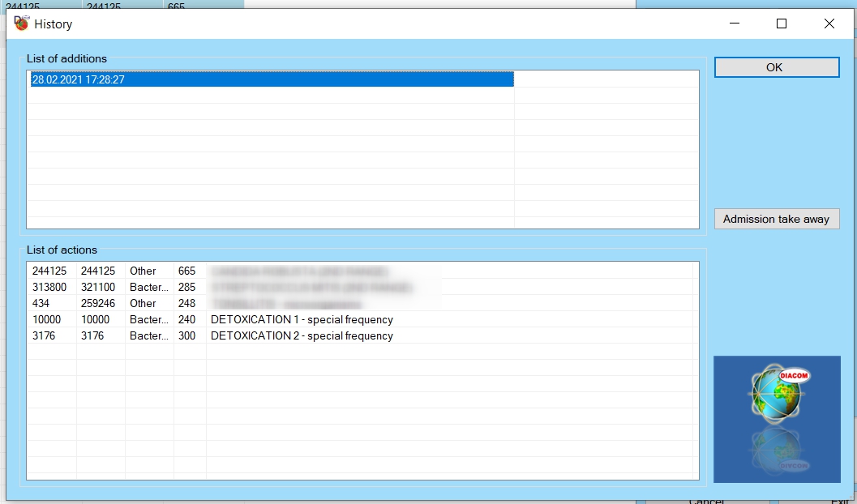Screen dimensions: 857x504
Task: Select DETOXICATION 1 - special frequency action
Action: click(x=302, y=320)
